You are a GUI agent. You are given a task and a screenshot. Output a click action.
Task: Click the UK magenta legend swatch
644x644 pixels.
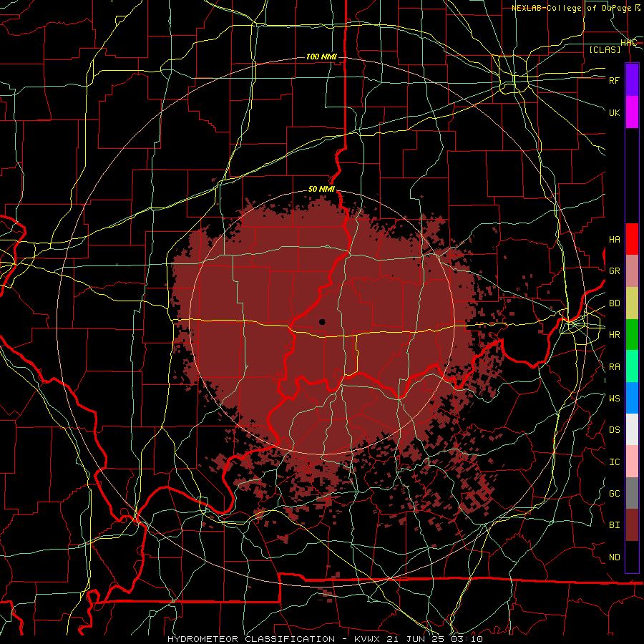point(632,112)
